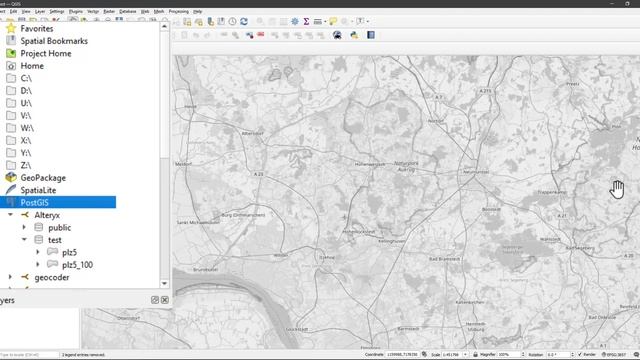The image size is (640, 360).
Task: Expand the geocoder connection
Action: click(10, 277)
